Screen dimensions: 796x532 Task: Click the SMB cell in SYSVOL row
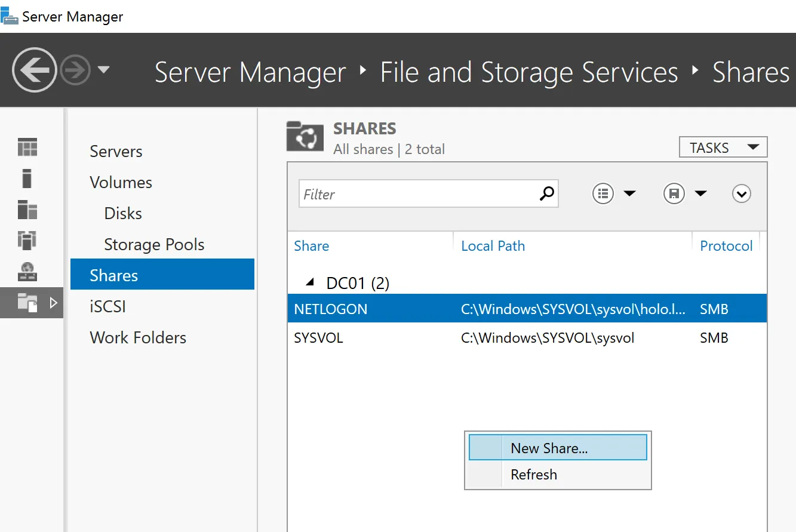point(714,338)
